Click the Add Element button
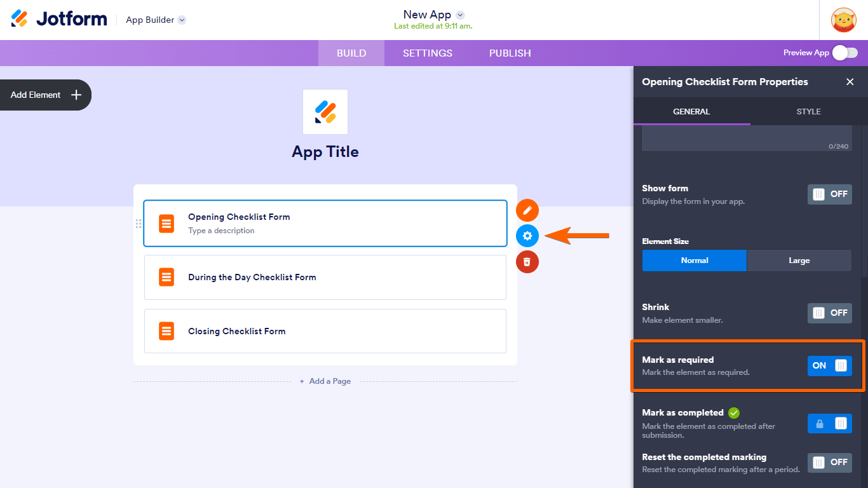868x488 pixels. [x=46, y=95]
